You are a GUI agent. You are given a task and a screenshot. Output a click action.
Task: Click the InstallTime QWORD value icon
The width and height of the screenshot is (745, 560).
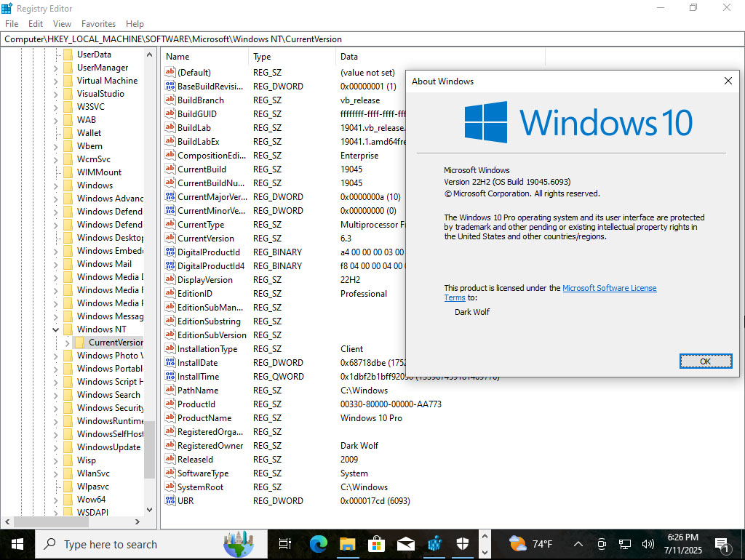click(170, 376)
